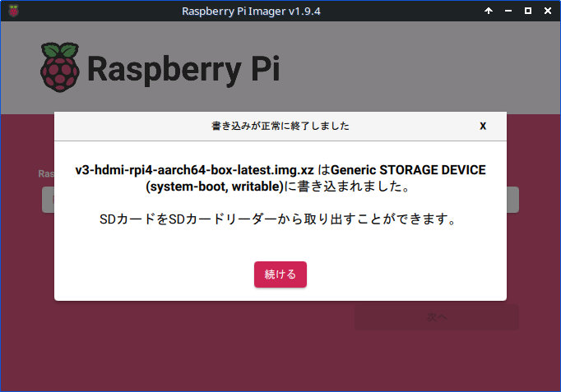Click the Raspberry Pi icon in title bar
Viewport: 561px width, 392px height.
click(x=14, y=11)
